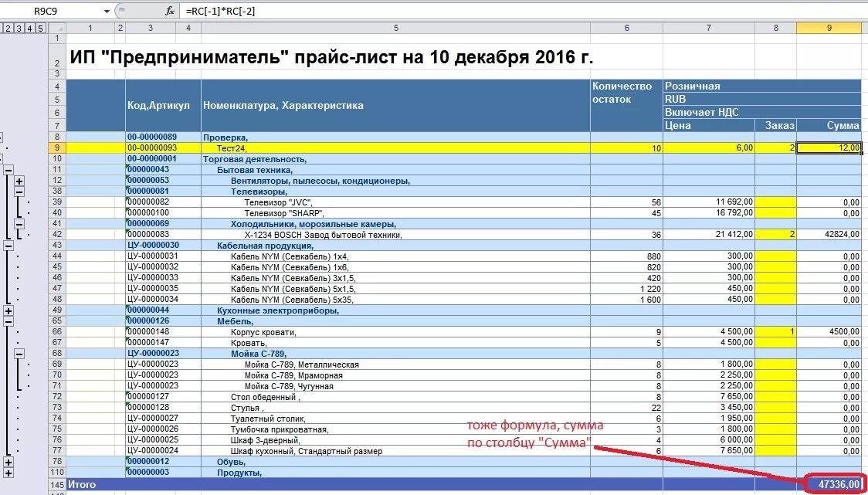Click the fx Insert Function icon

[x=170, y=11]
